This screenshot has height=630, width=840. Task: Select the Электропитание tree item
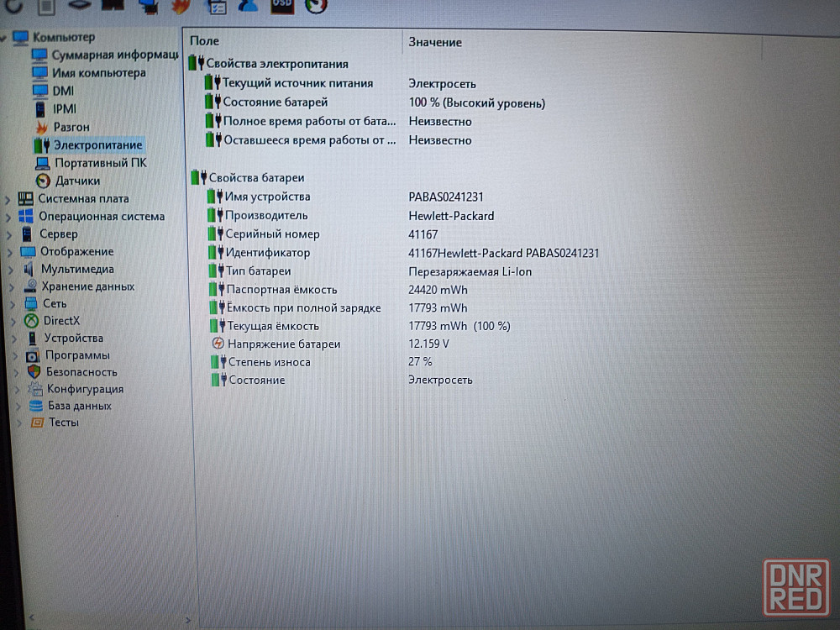[97, 145]
